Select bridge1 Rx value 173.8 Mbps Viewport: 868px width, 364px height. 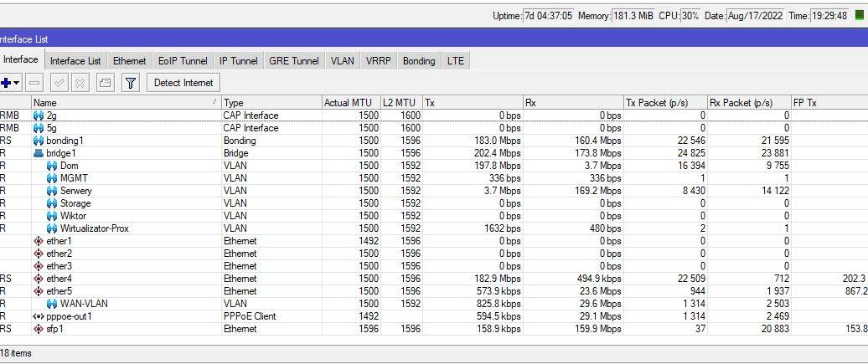pos(600,153)
